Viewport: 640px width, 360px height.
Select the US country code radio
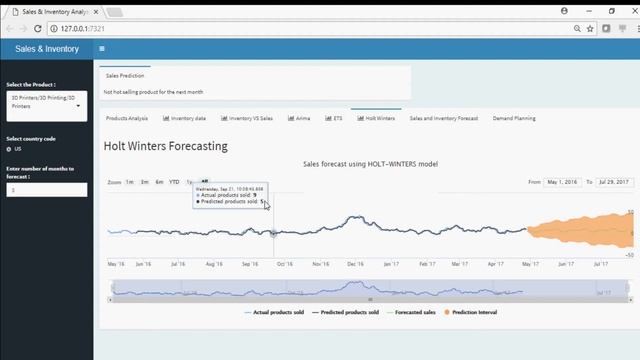(9, 149)
